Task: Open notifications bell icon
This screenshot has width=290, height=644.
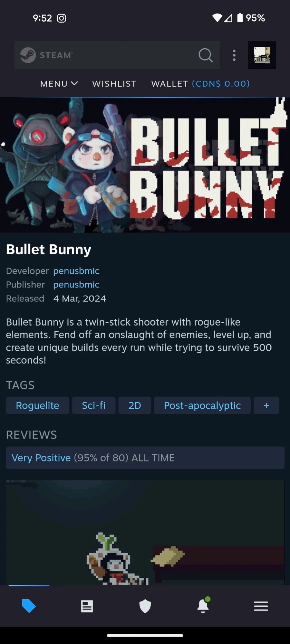Action: coord(203,605)
